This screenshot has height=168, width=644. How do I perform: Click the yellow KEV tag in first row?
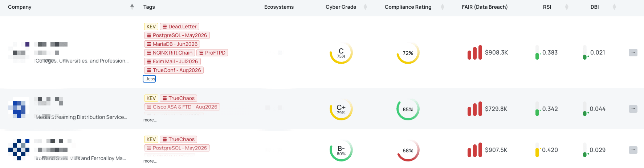(151, 27)
